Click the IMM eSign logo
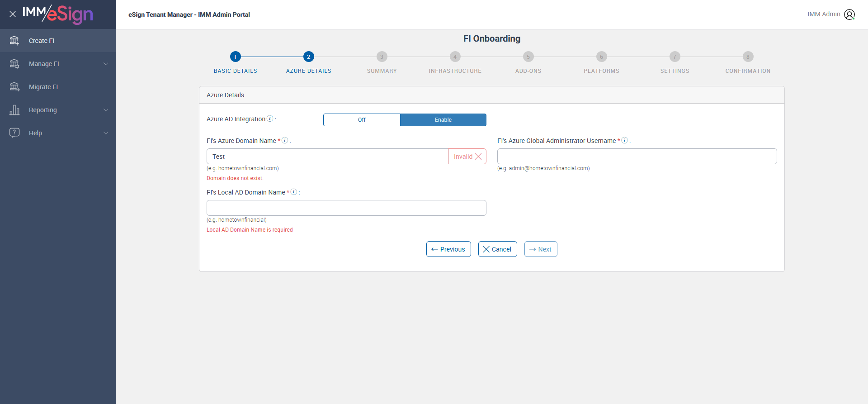Image resolution: width=868 pixels, height=404 pixels. click(58, 14)
